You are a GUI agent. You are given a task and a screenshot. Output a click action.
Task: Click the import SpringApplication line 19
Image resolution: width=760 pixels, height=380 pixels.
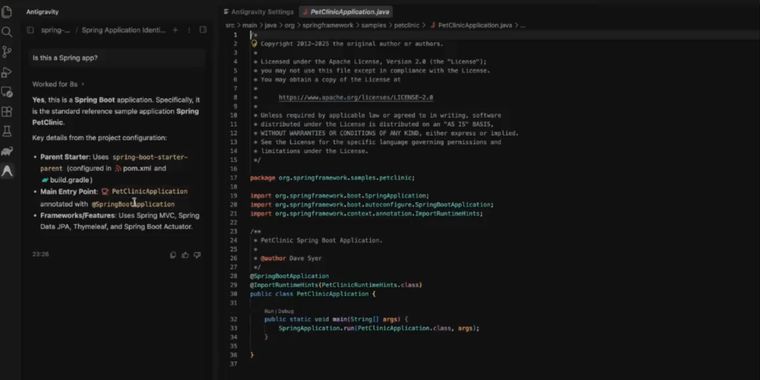[x=340, y=196]
